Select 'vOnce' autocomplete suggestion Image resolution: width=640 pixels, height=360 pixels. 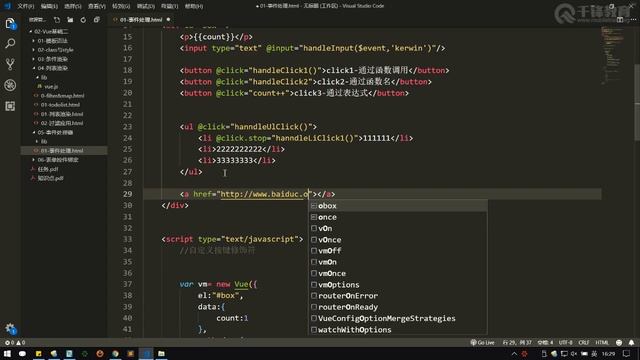tap(398, 240)
